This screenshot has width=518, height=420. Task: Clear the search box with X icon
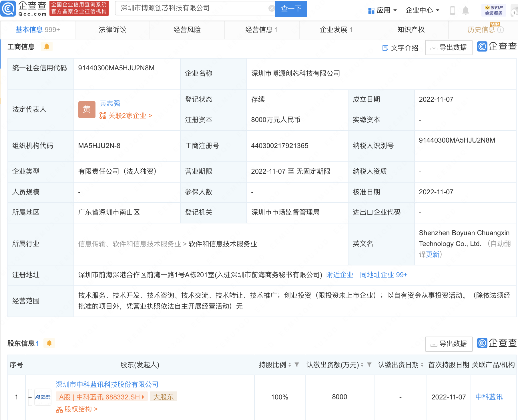[x=272, y=8]
